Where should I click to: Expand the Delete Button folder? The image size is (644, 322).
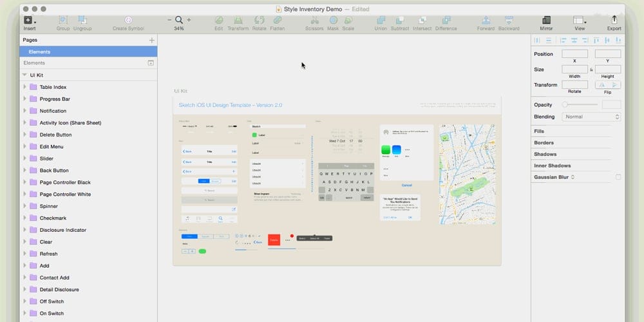24,135
